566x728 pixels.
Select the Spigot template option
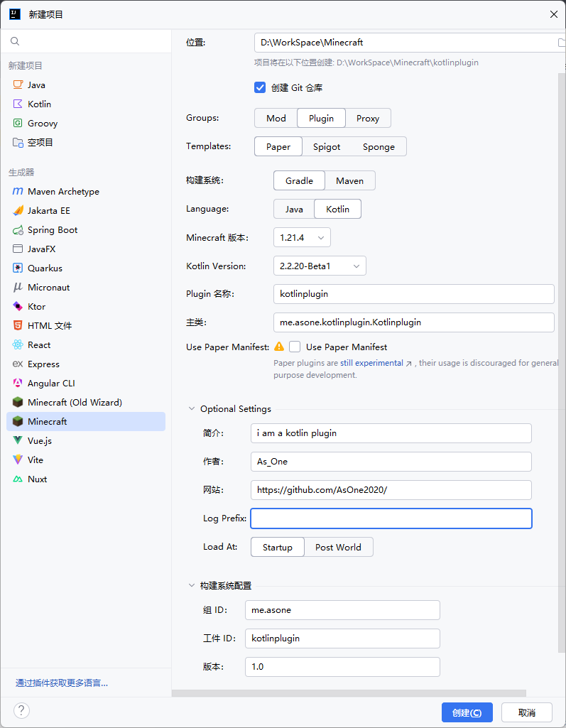[x=327, y=147]
